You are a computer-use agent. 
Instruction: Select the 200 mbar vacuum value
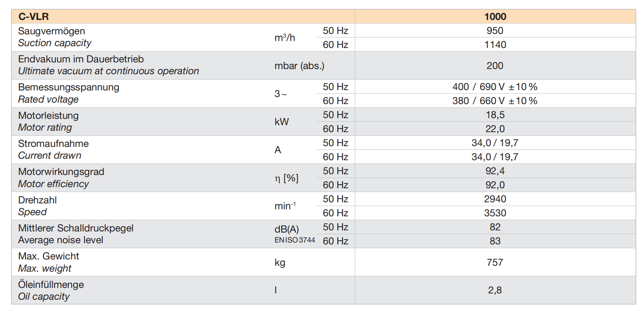click(495, 66)
